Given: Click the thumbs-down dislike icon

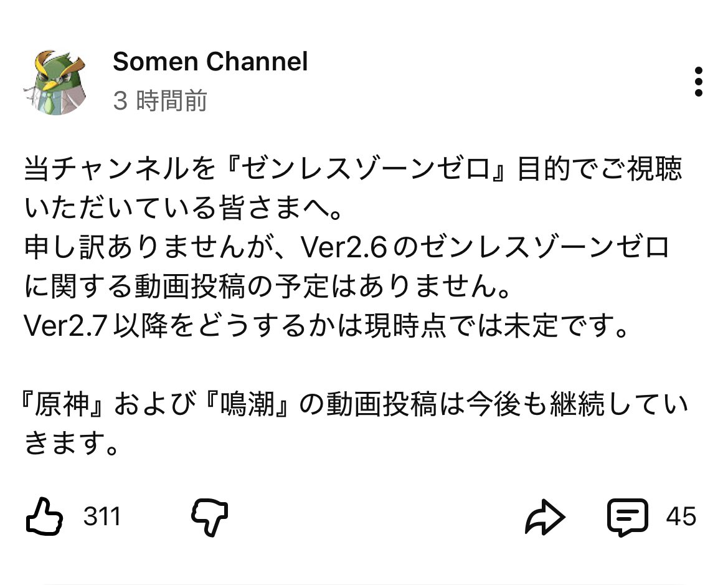Looking at the screenshot, I should click(x=209, y=517).
